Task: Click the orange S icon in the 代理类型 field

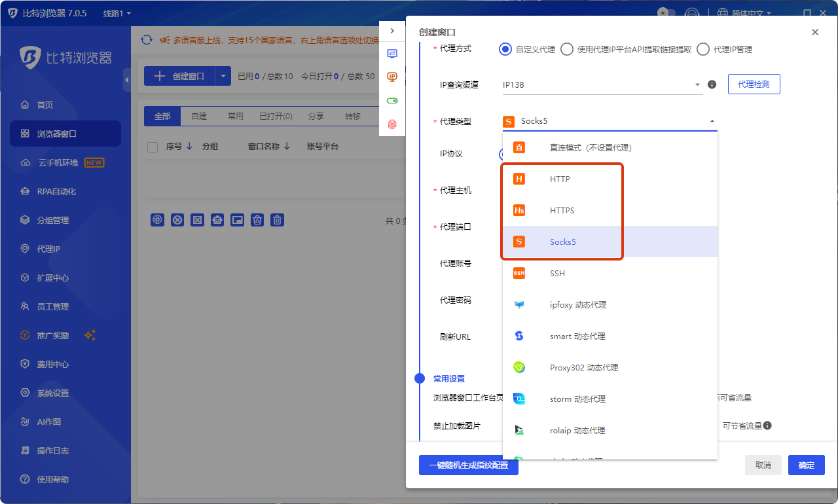Action: point(509,121)
